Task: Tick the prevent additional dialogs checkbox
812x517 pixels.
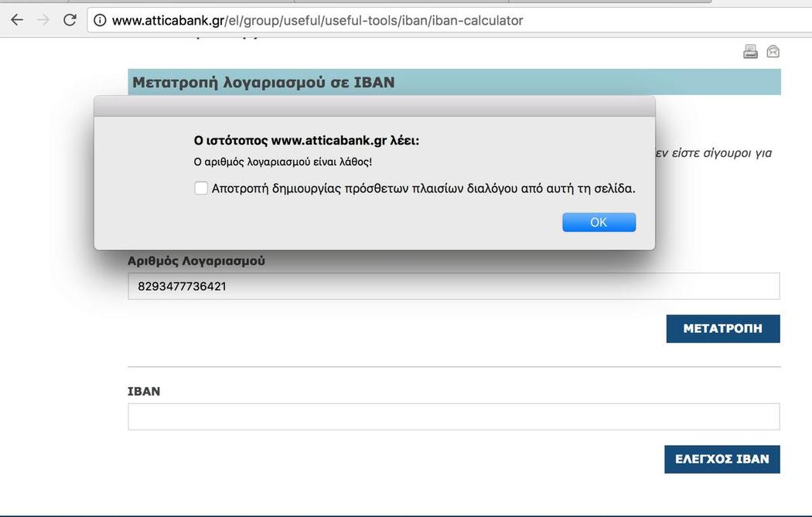Action: 201,188
